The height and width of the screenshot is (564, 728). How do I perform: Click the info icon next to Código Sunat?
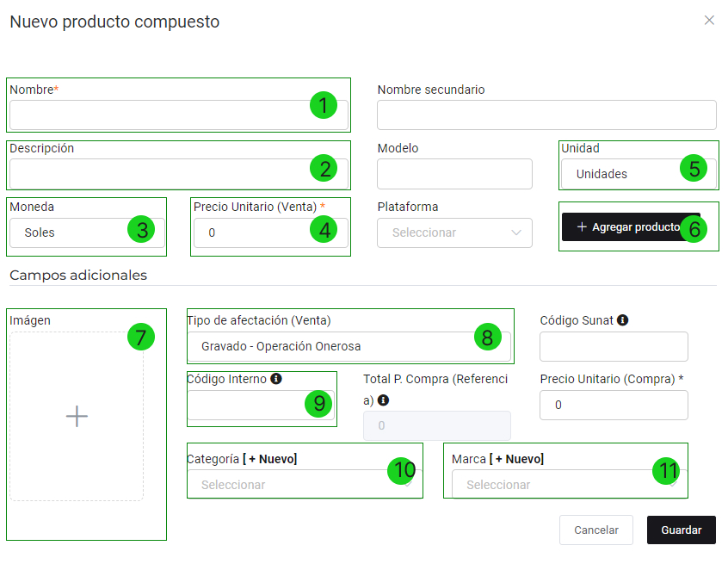(x=622, y=320)
